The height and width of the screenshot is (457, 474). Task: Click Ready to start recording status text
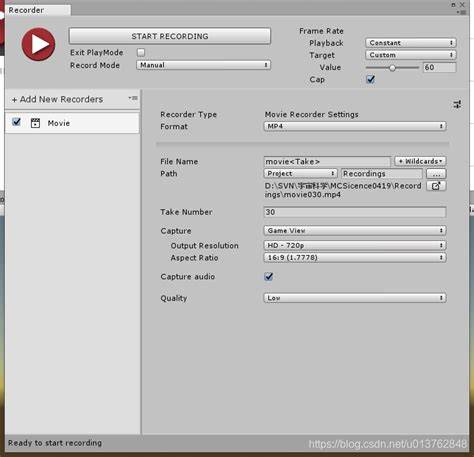[x=55, y=443]
